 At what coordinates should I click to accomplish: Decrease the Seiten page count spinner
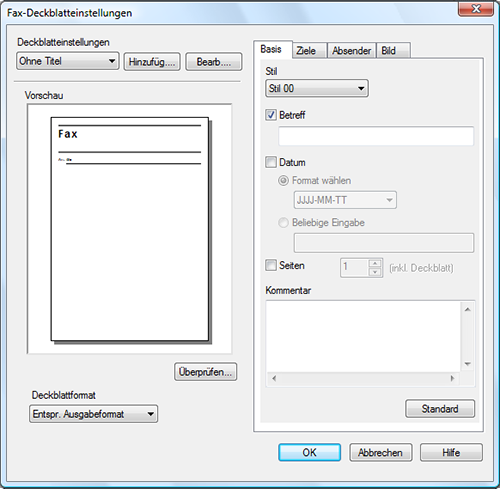click(375, 272)
